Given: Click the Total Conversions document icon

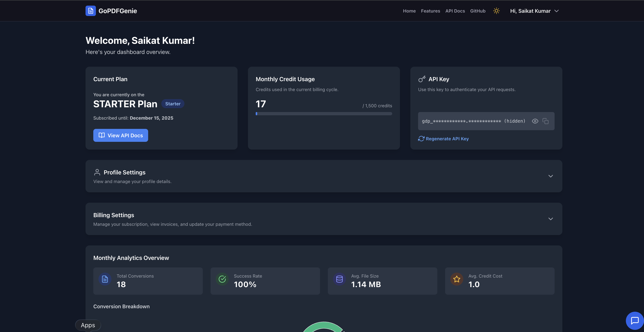Looking at the screenshot, I should click(105, 279).
